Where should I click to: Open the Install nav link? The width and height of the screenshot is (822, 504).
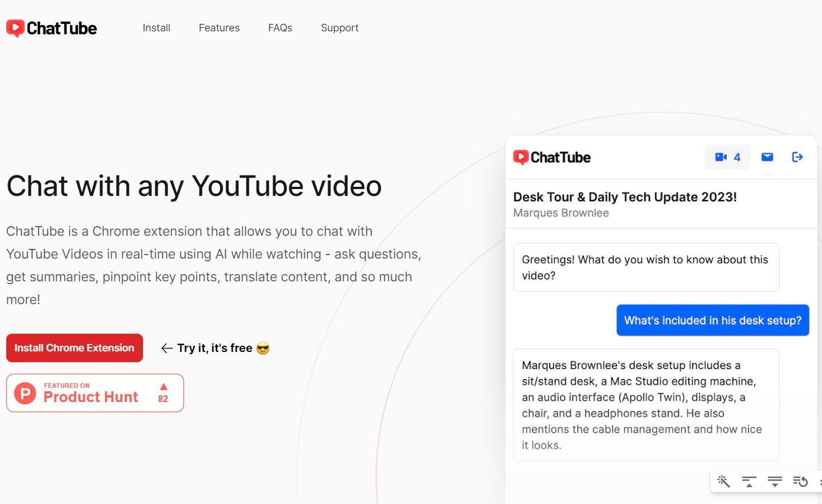point(156,28)
